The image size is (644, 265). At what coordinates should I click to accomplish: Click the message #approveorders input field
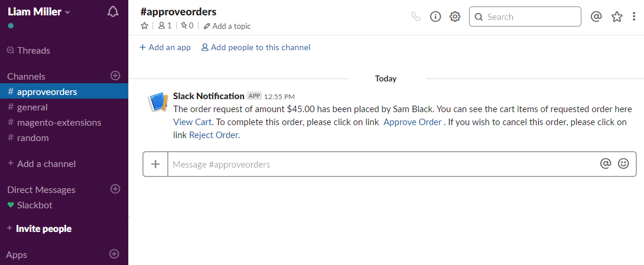(x=378, y=164)
